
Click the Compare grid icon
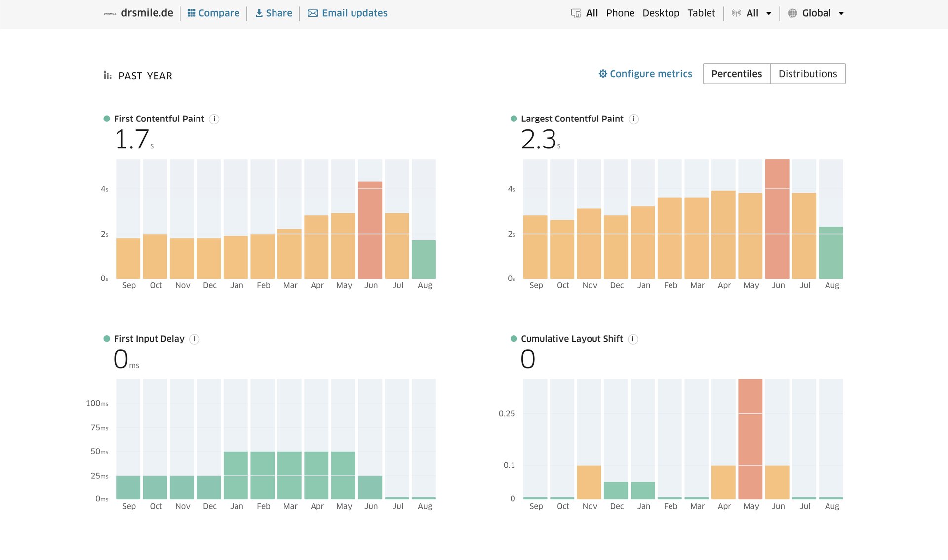click(191, 13)
